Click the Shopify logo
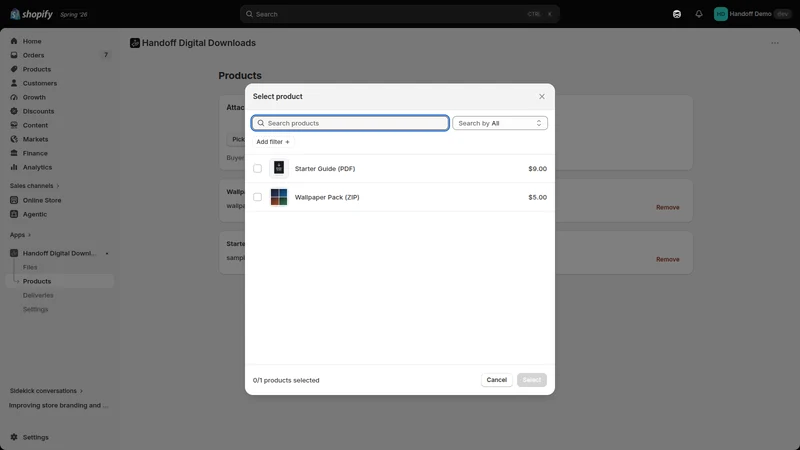 coord(31,14)
